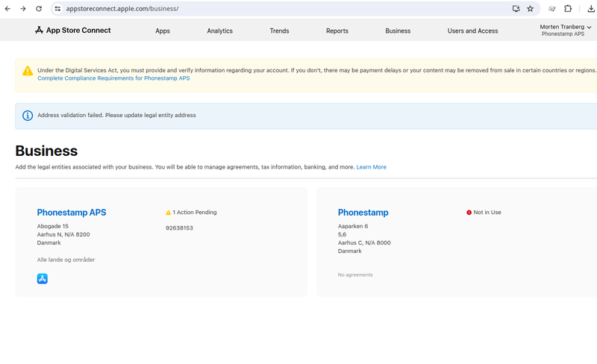Image resolution: width=597 pixels, height=364 pixels.
Task: Open the Reports section
Action: 337,31
